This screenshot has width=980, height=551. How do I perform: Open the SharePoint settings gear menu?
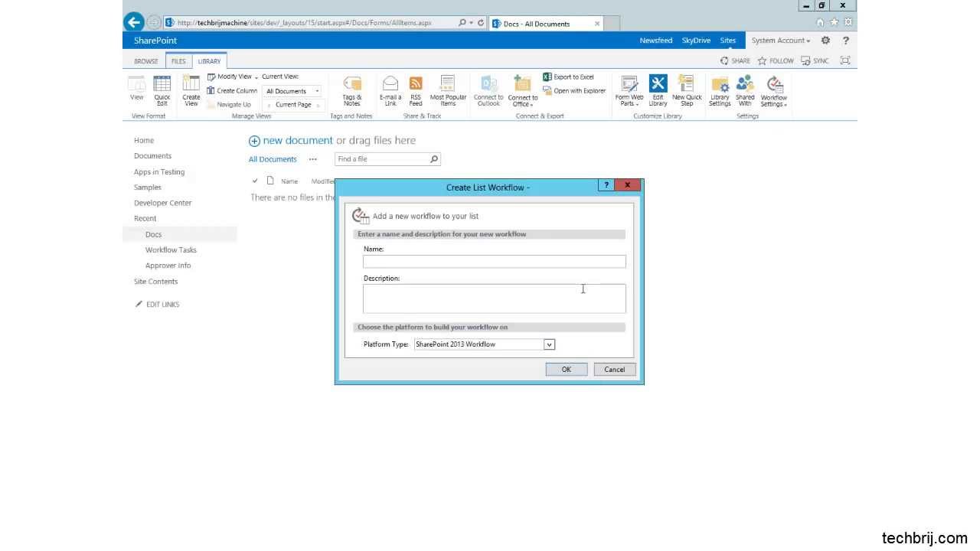click(x=825, y=40)
